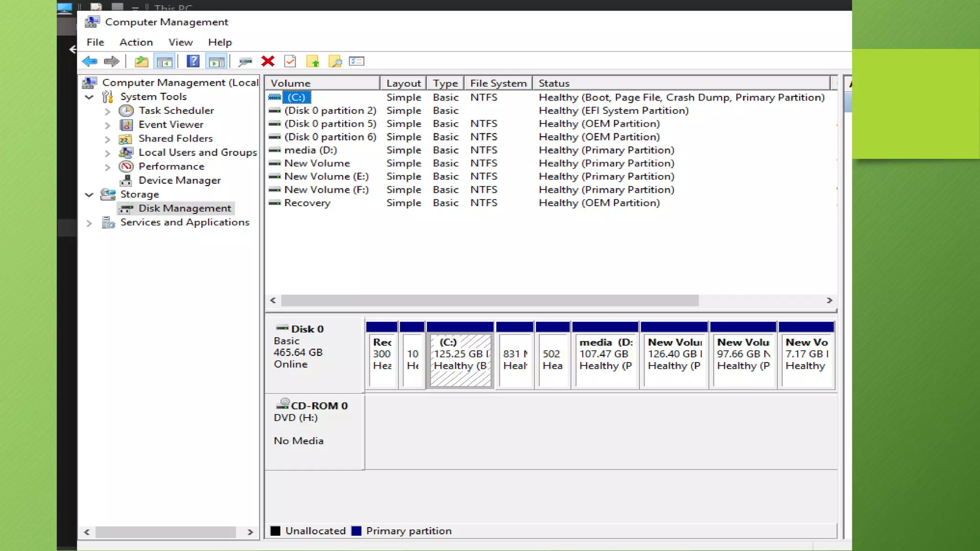Click the Local Users and Groups icon
The width and height of the screenshot is (980, 551).
click(x=126, y=153)
